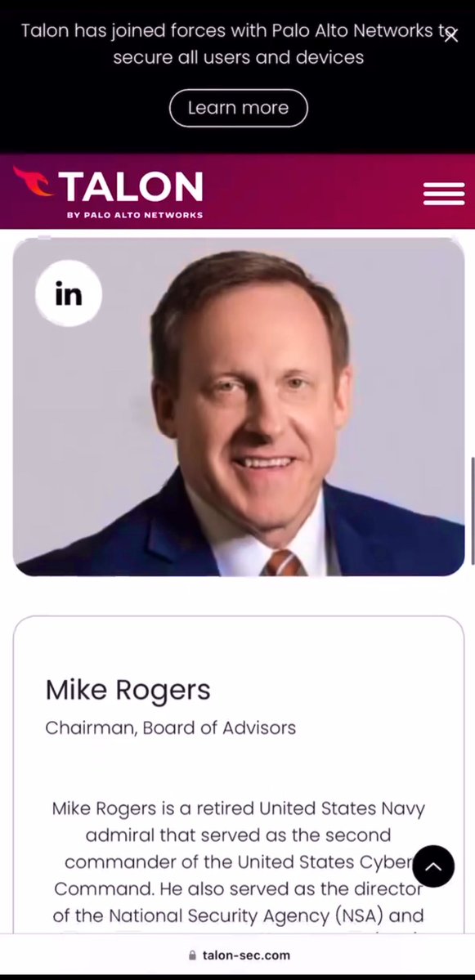This screenshot has width=475, height=980.
Task: Click Mike Rogers' portrait photo
Action: pyautogui.click(x=238, y=406)
